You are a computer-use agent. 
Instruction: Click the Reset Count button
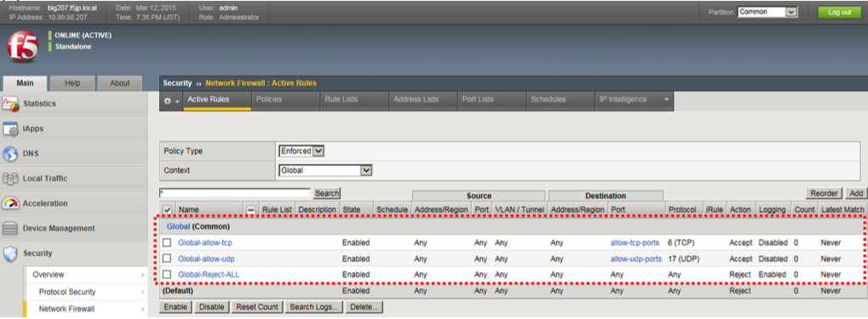point(257,307)
